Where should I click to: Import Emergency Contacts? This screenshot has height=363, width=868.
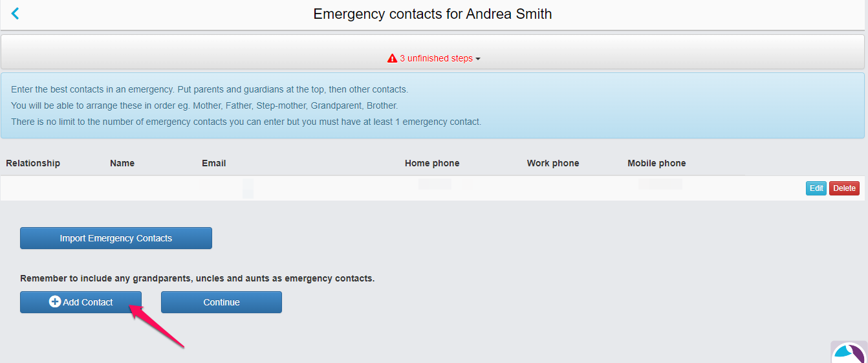[116, 238]
